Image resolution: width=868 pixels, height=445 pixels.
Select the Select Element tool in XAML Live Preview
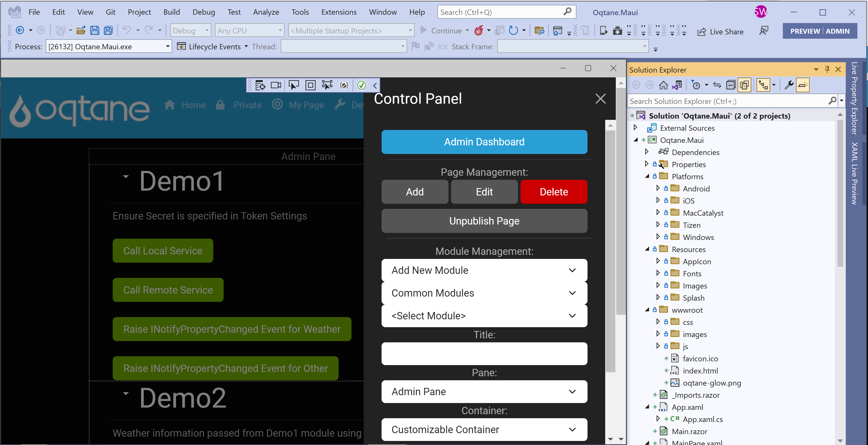coord(293,85)
